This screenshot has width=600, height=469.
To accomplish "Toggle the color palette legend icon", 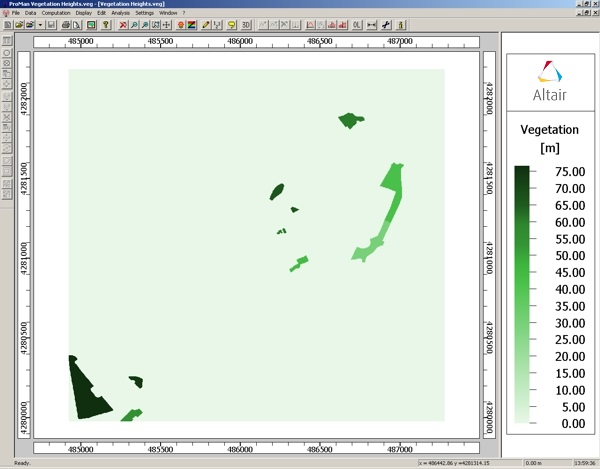I will pyautogui.click(x=191, y=24).
